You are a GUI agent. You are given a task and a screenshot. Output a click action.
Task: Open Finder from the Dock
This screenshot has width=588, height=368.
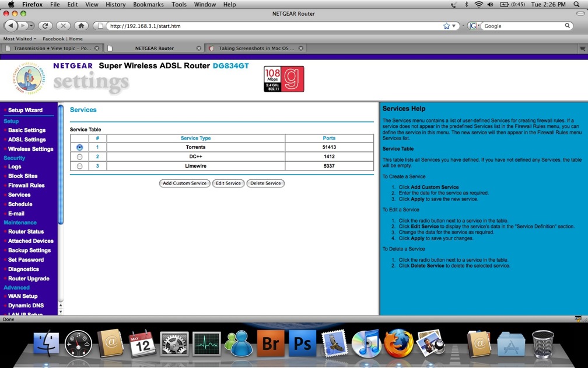[46, 343]
